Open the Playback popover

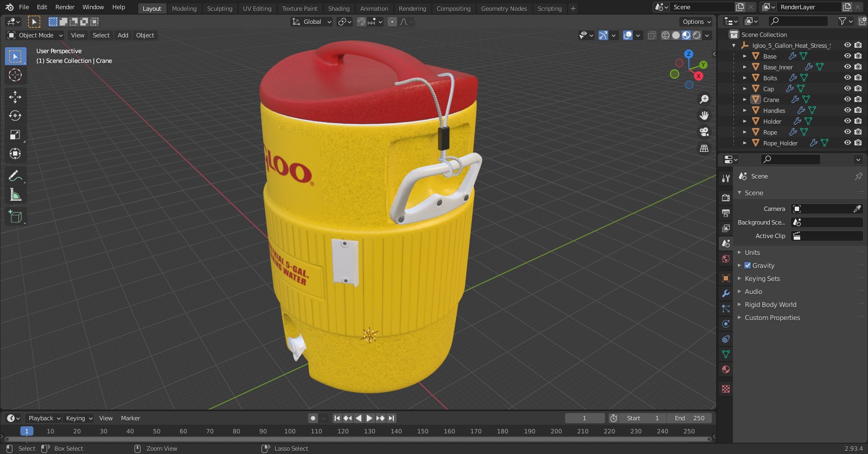(44, 418)
